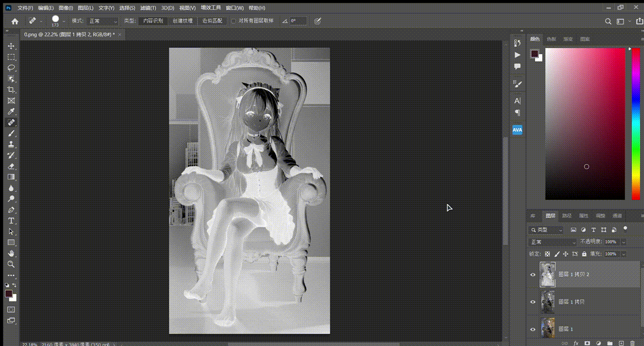Click the hue slider strip
This screenshot has height=346, width=644.
pos(635,124)
